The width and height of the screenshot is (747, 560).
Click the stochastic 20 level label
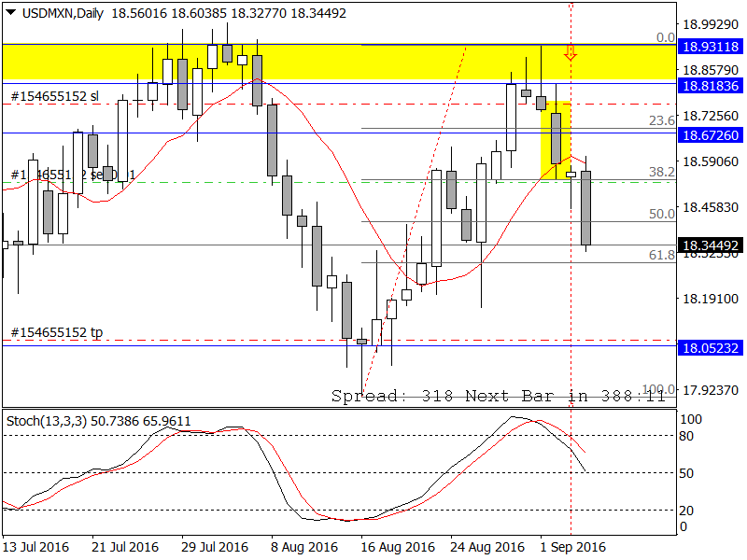pos(686,511)
